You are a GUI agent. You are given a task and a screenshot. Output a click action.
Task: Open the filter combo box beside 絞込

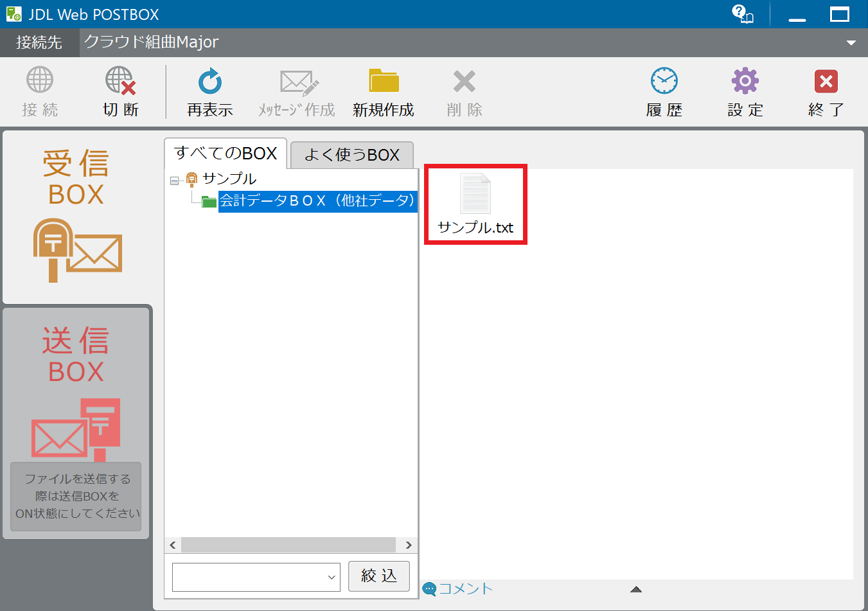tap(256, 577)
